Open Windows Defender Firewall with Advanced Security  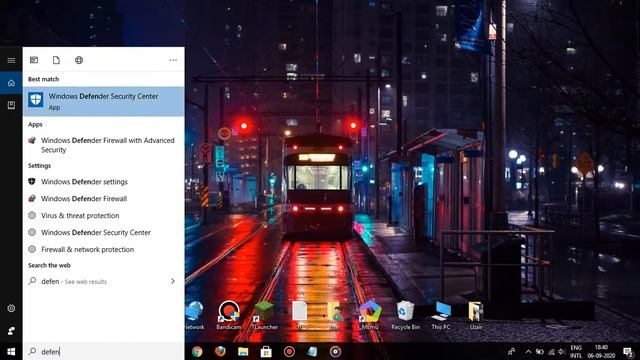(x=103, y=145)
